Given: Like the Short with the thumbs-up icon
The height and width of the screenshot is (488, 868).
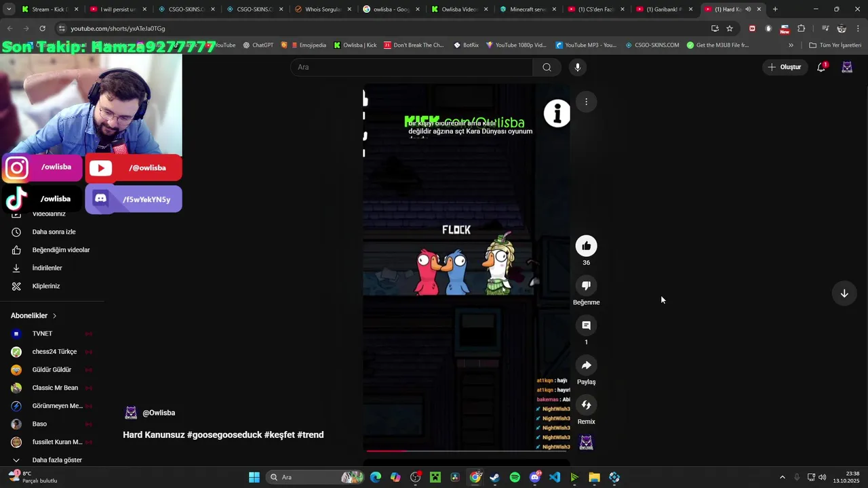Looking at the screenshot, I should (586, 246).
